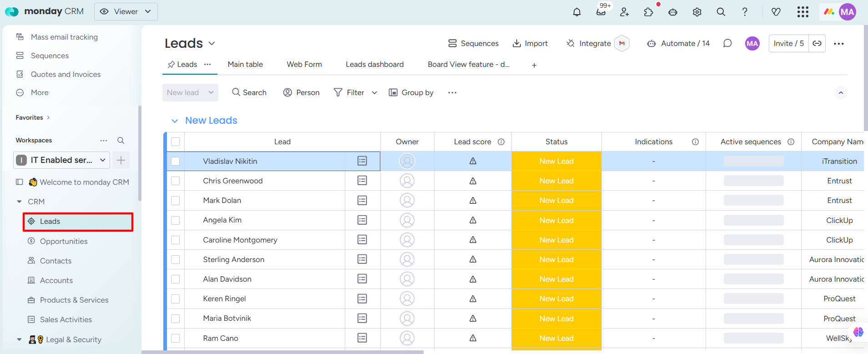Click the Person filter button

coord(301,93)
